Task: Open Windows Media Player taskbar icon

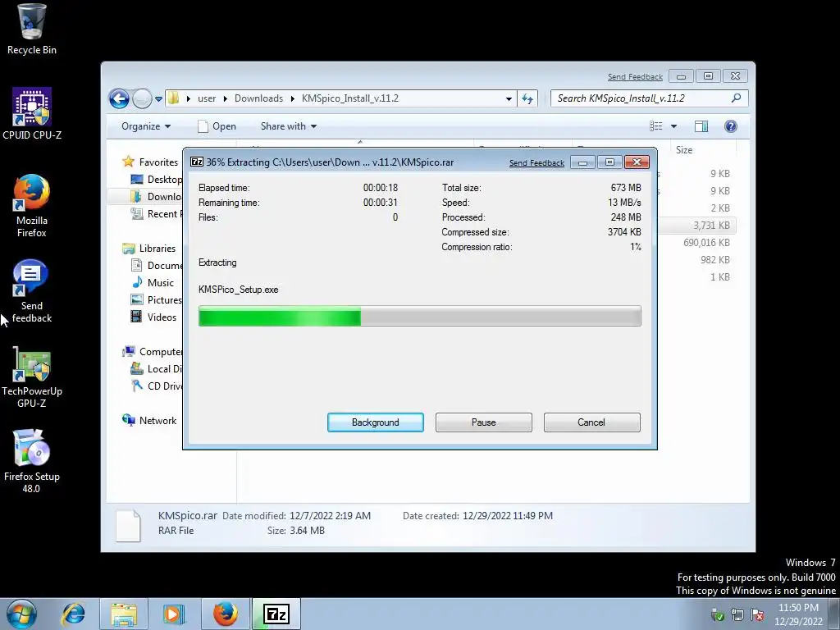Action: (x=174, y=614)
